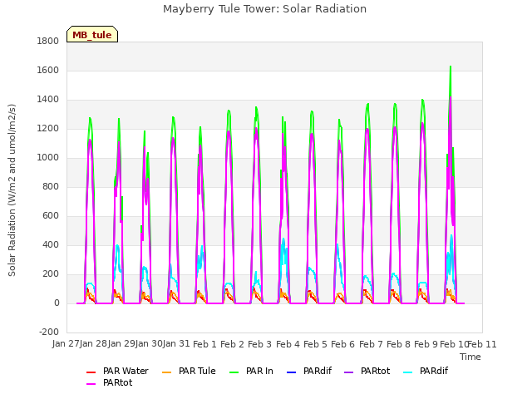Click the Jan 30 date label
Screen dimensions: 532x399
149,343
